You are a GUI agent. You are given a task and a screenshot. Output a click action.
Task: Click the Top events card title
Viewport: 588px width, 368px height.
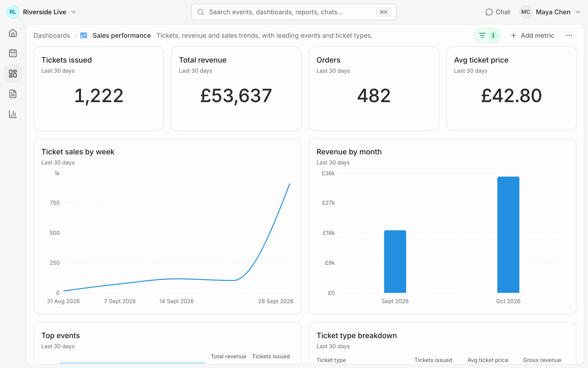60,335
